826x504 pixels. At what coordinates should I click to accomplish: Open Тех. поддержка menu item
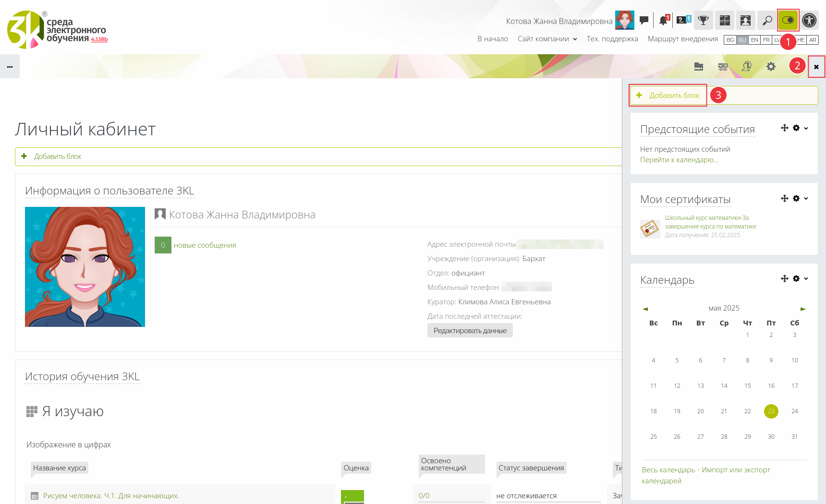coord(612,39)
